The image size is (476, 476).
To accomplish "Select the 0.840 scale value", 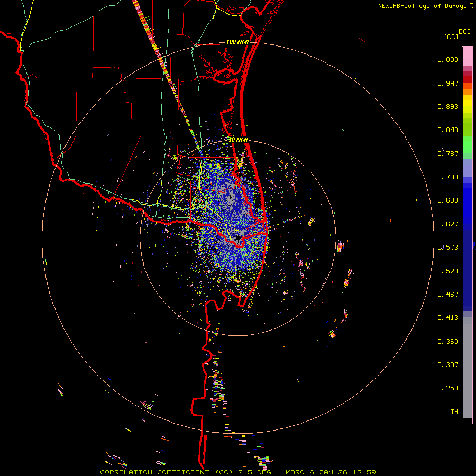I will [448, 130].
